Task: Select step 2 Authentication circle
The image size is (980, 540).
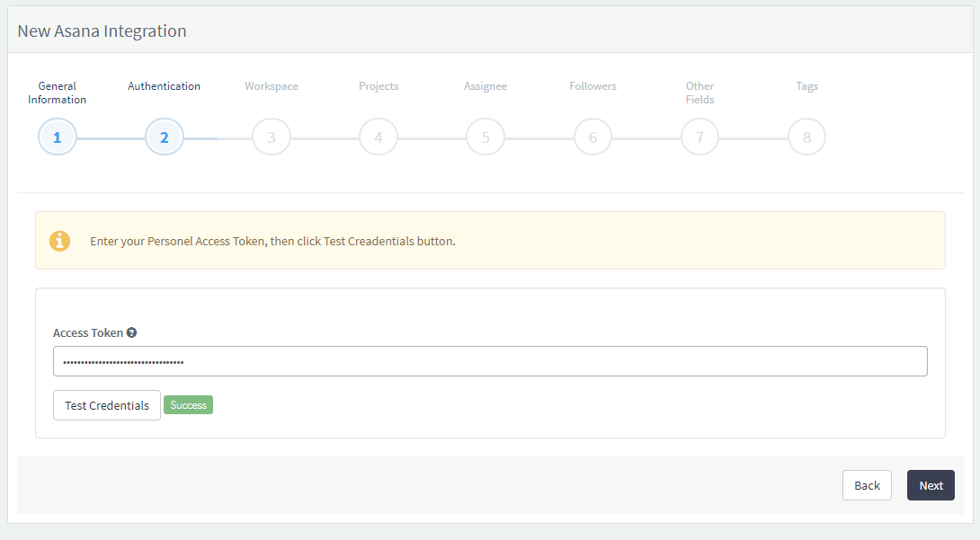Action: [165, 137]
